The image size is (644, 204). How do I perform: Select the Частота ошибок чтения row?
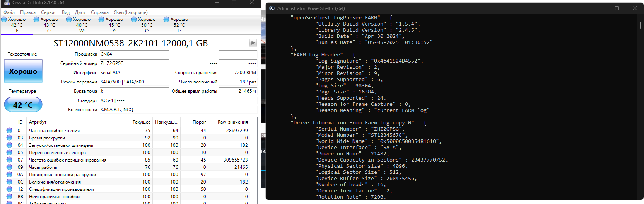click(127, 131)
